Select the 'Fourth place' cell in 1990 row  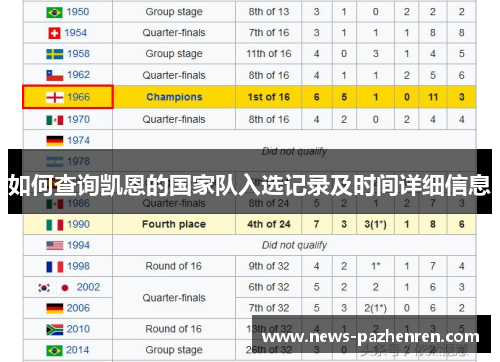174,224
